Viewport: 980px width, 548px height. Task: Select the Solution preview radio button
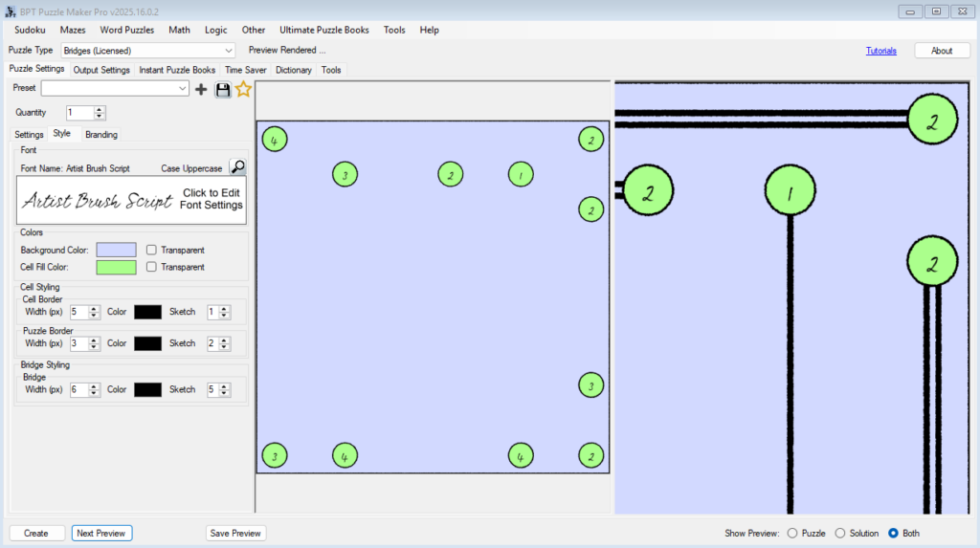tap(840, 533)
